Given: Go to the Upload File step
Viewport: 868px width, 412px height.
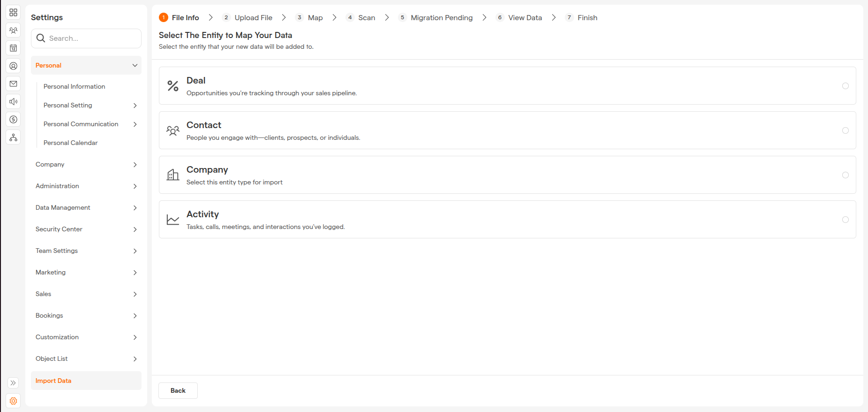Looking at the screenshot, I should click(x=253, y=18).
